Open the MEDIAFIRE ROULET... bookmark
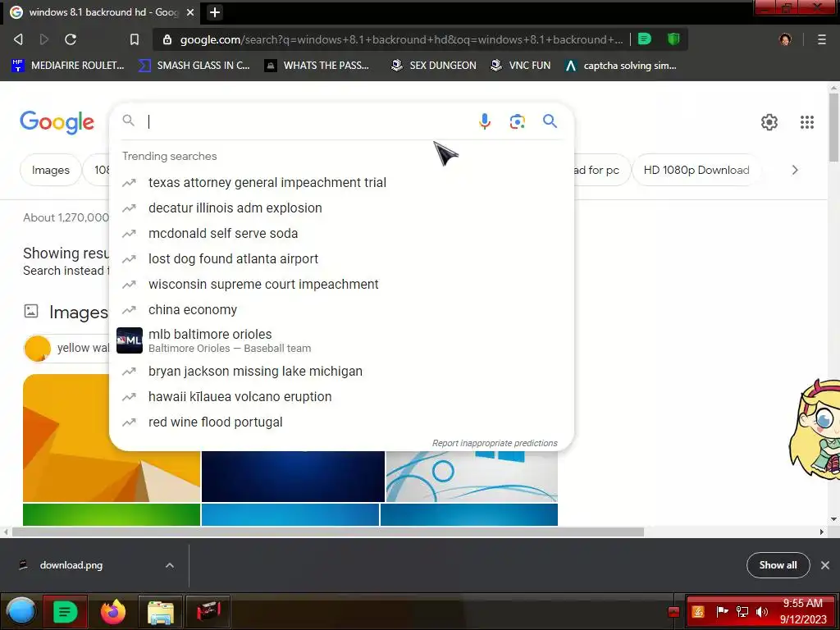840x630 pixels. coord(67,66)
